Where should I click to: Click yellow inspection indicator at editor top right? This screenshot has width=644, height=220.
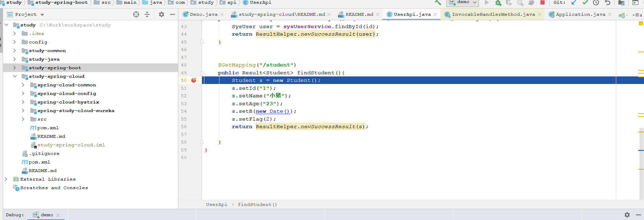coord(641,23)
